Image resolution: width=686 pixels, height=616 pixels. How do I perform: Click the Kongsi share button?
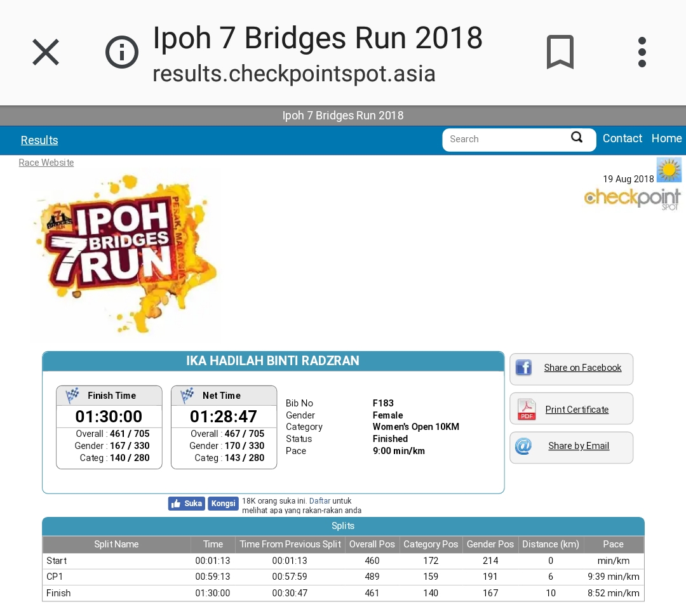pyautogui.click(x=223, y=504)
